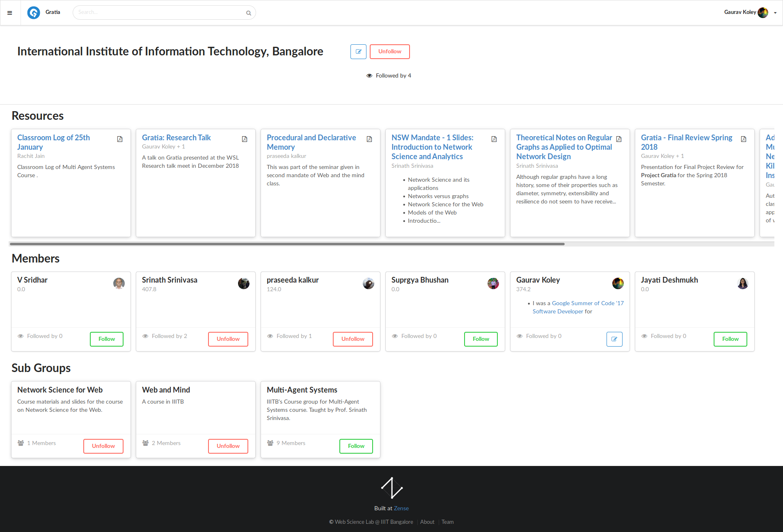Click the edit group pencil button
Viewport: 783px width, 532px height.
pos(358,52)
